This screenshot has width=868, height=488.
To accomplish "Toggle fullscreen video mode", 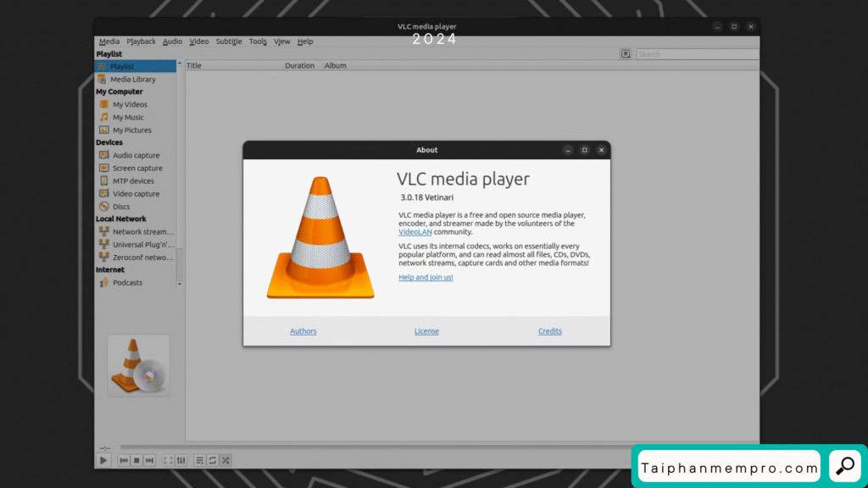I will click(x=168, y=460).
